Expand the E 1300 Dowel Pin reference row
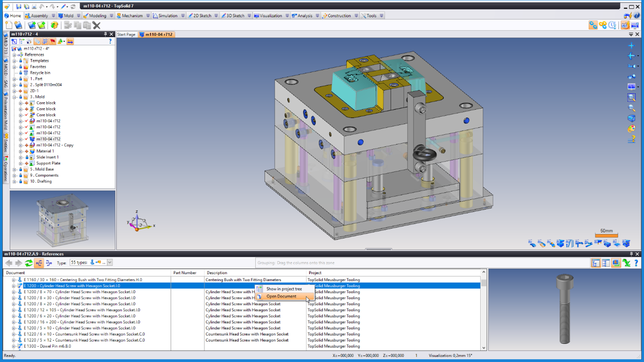The width and height of the screenshot is (644, 362). pos(13,346)
